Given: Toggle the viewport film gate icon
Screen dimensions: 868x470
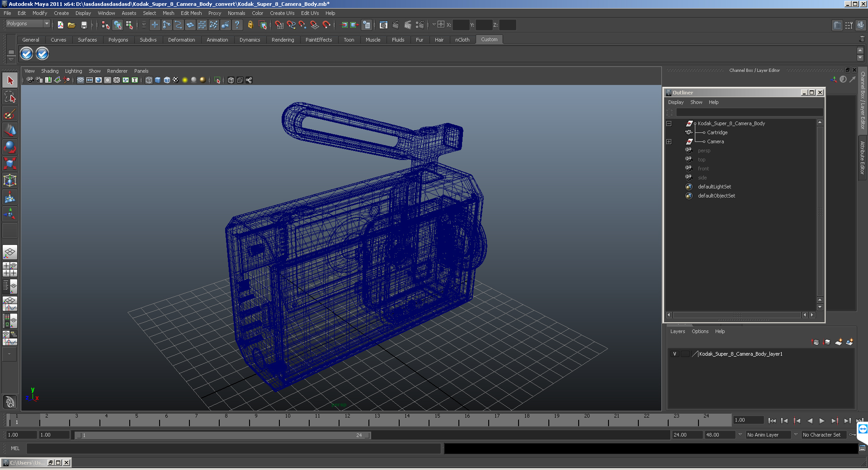Looking at the screenshot, I should (90, 80).
